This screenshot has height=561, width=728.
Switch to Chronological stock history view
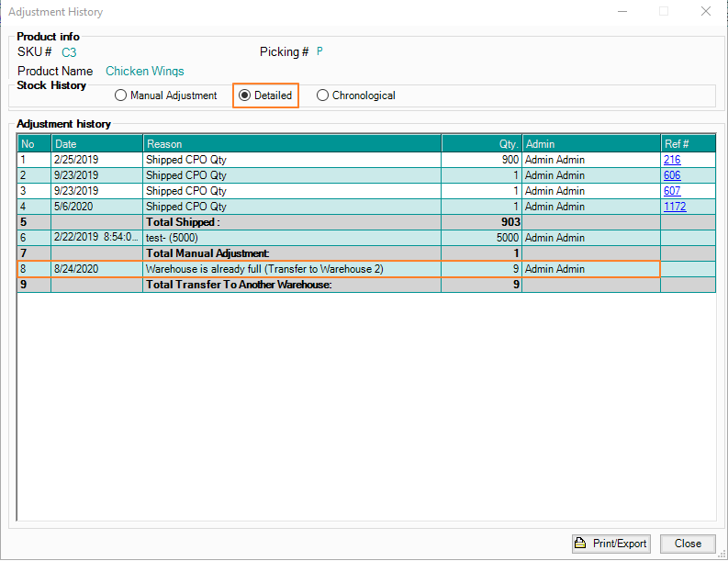322,95
